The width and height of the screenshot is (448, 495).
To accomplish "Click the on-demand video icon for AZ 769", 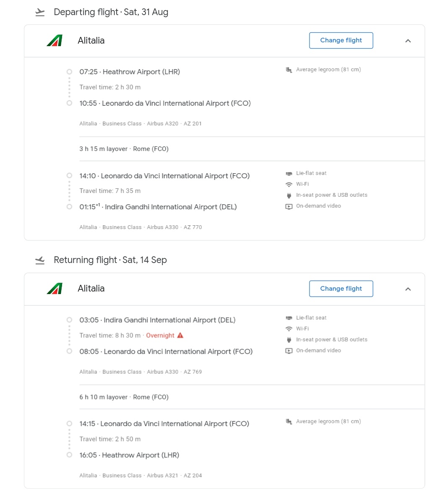I will [289, 351].
